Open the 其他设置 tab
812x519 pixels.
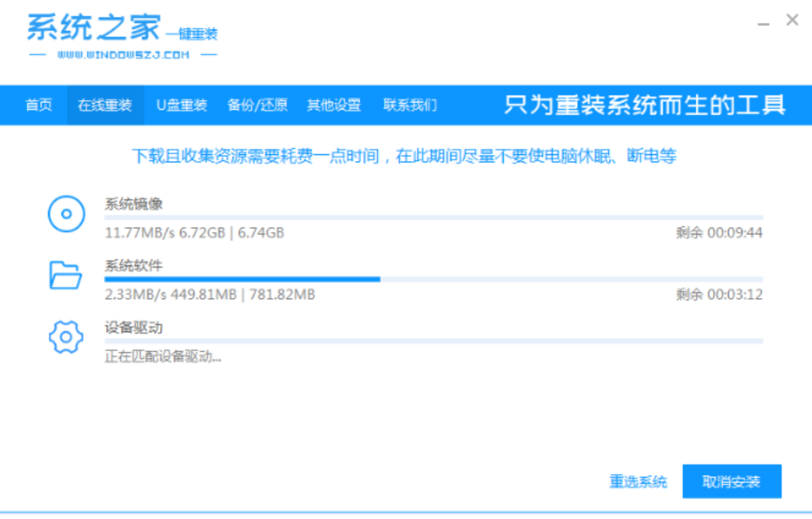pos(334,105)
